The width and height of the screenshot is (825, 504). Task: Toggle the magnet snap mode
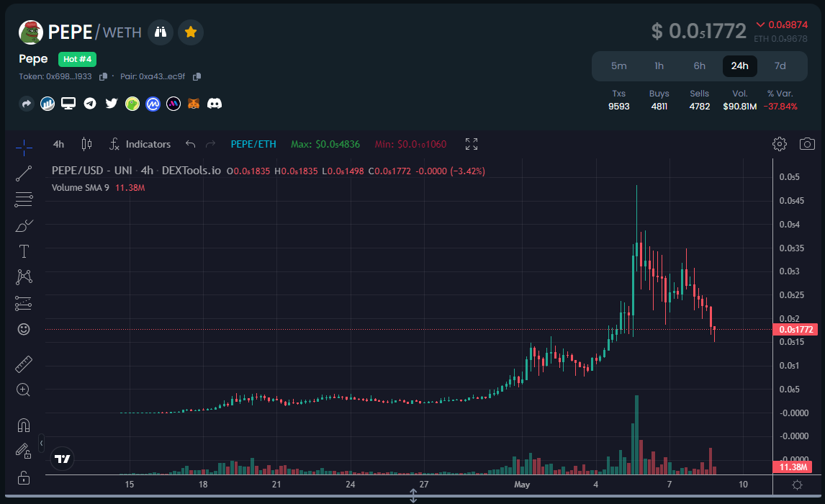(x=24, y=425)
